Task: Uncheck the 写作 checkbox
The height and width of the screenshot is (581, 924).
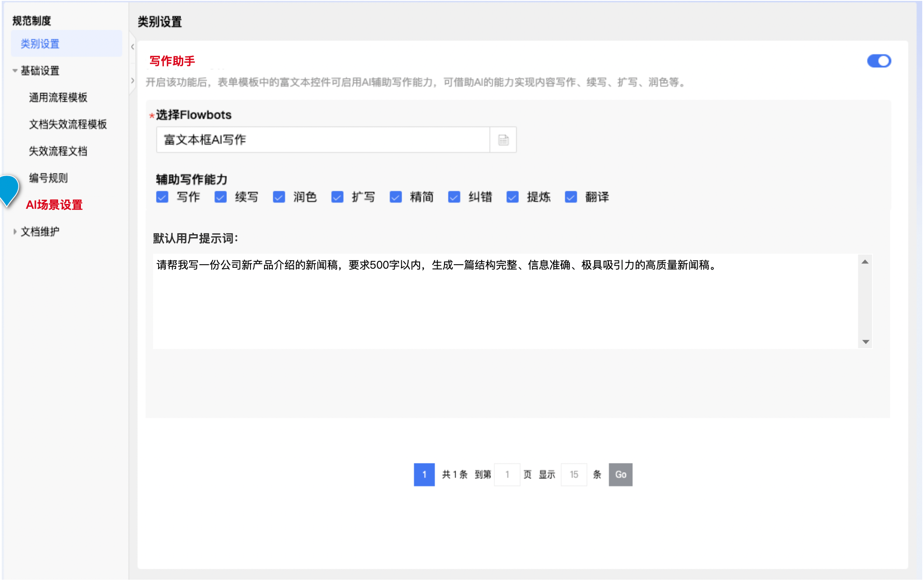Action: (x=162, y=197)
